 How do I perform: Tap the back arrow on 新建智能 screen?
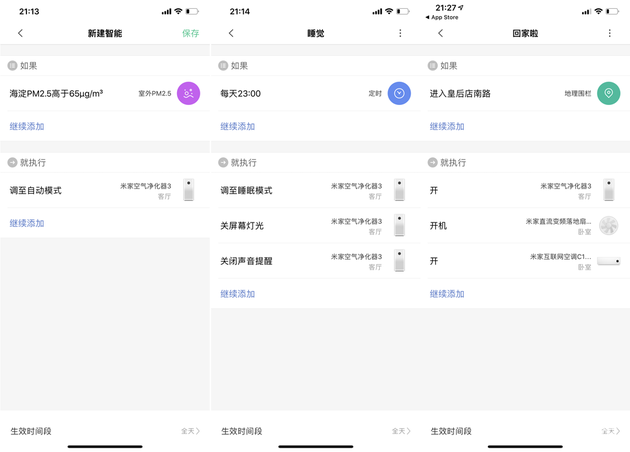[x=20, y=33]
